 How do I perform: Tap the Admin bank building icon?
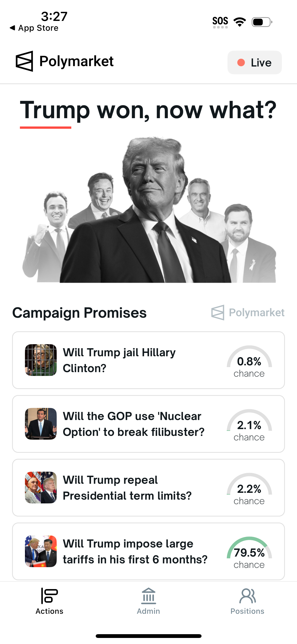coord(148,596)
